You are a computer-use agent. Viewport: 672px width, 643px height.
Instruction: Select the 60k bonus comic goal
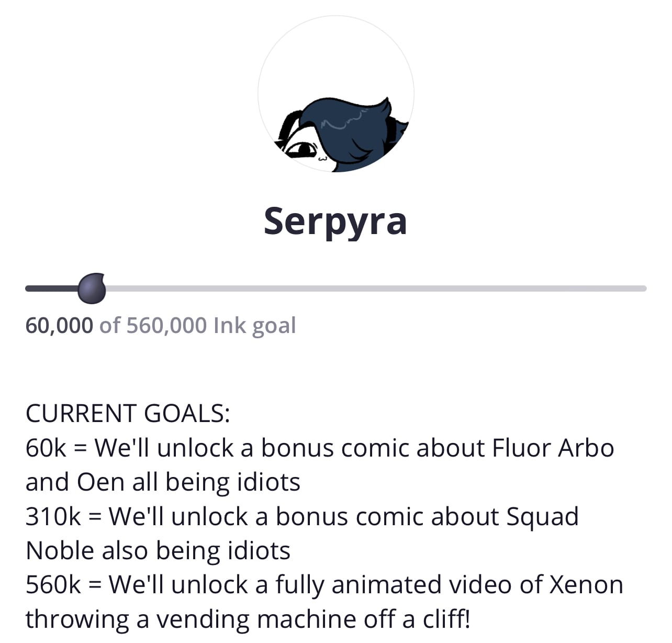tap(320, 465)
